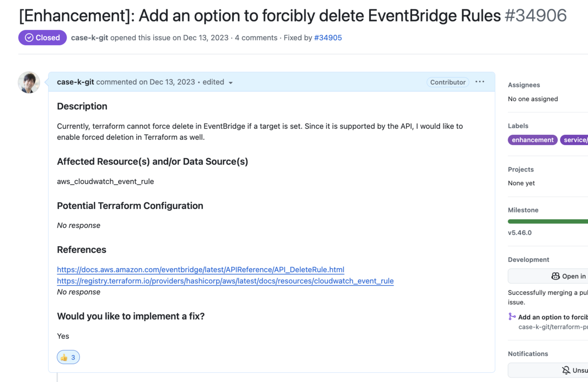
Task: Open comment date Dec 13, 2023 link
Action: pyautogui.click(x=172, y=82)
